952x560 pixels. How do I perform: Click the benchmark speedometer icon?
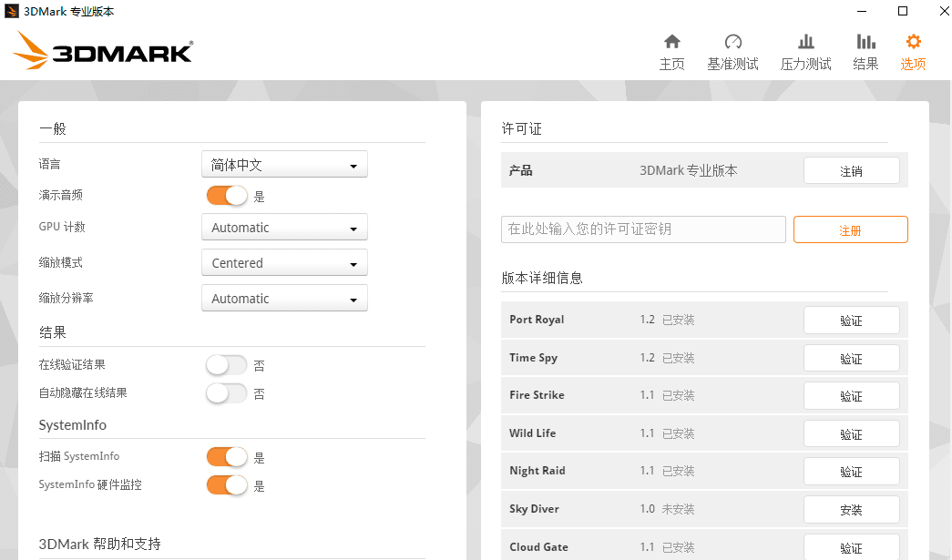tap(732, 41)
